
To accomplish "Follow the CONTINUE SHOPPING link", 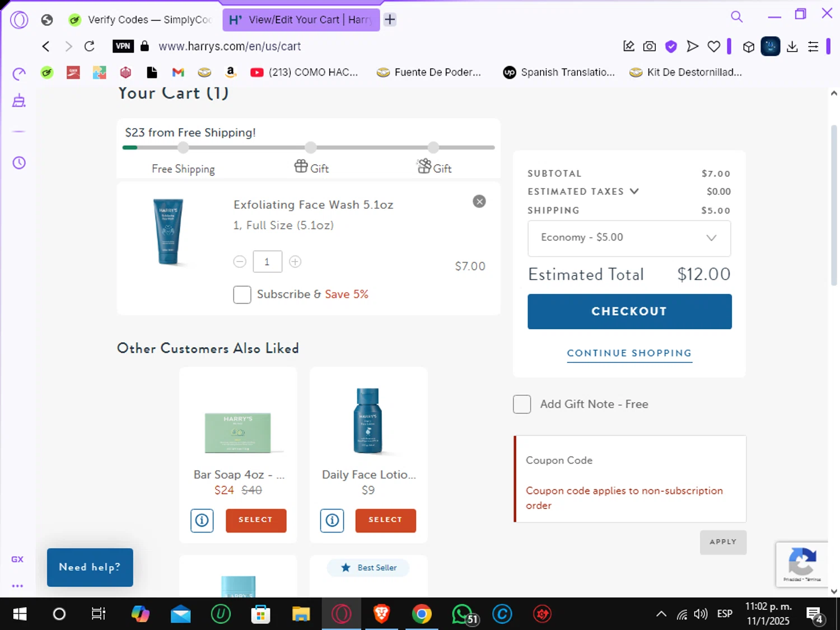I will click(x=629, y=353).
